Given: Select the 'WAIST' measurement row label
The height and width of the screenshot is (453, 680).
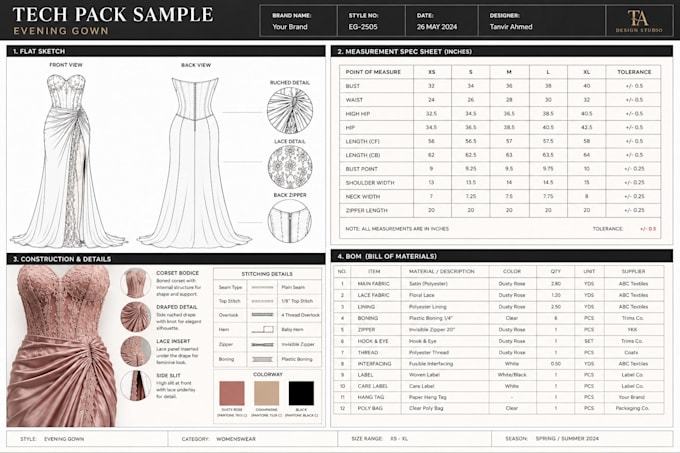Looking at the screenshot, I should (354, 100).
